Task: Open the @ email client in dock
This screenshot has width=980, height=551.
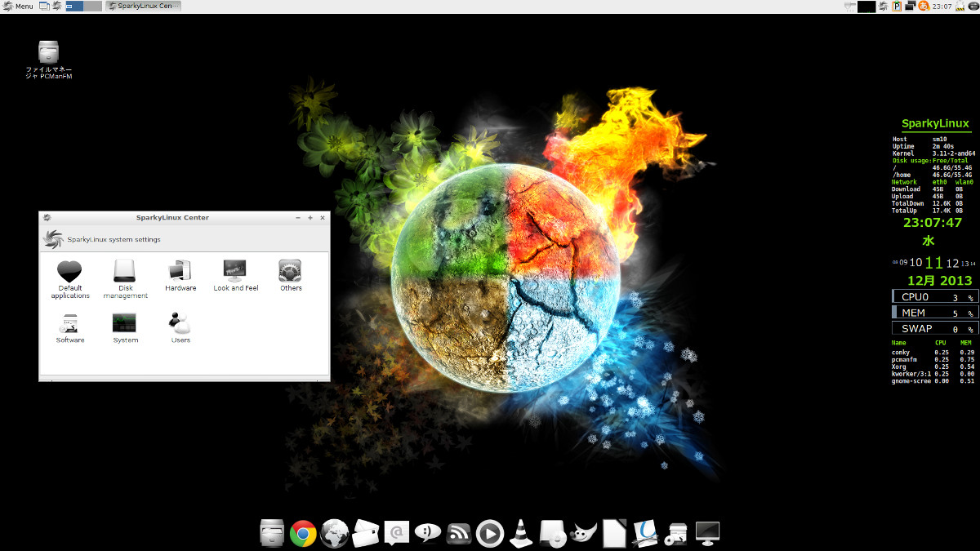Action: (x=397, y=533)
